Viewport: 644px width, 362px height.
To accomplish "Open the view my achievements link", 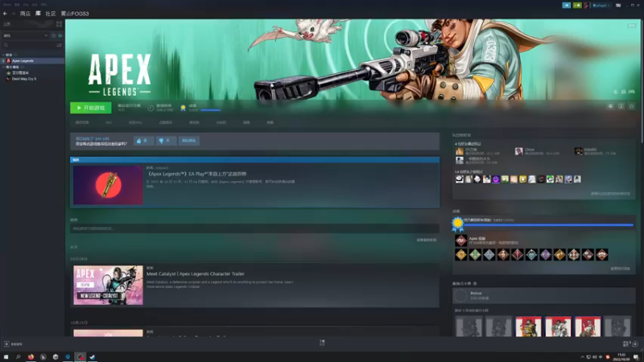I will point(620,269).
